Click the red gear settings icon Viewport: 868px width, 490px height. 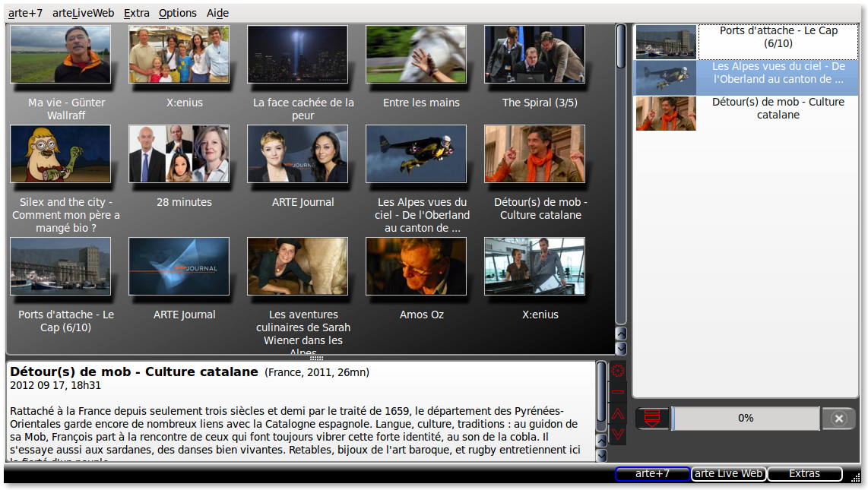pos(618,371)
